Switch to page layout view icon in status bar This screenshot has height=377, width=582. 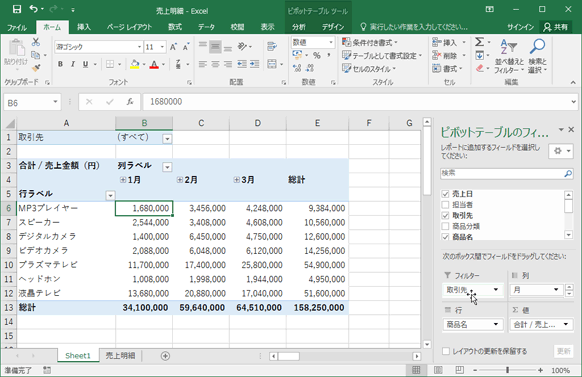438,370
